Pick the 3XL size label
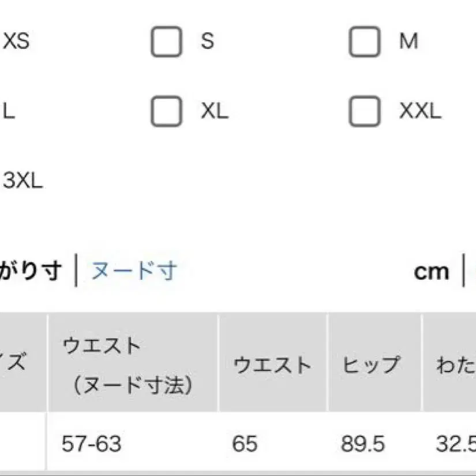Image resolution: width=476 pixels, height=476 pixels. pos(23,181)
